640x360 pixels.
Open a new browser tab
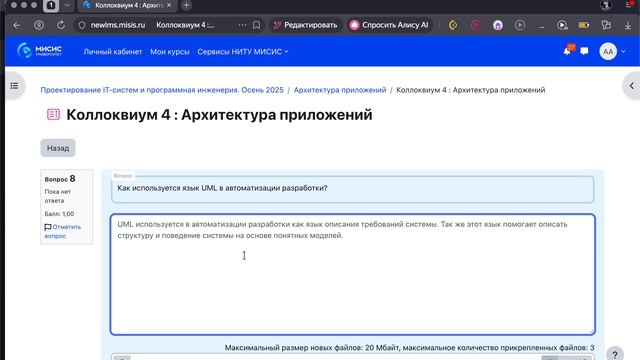click(187, 5)
